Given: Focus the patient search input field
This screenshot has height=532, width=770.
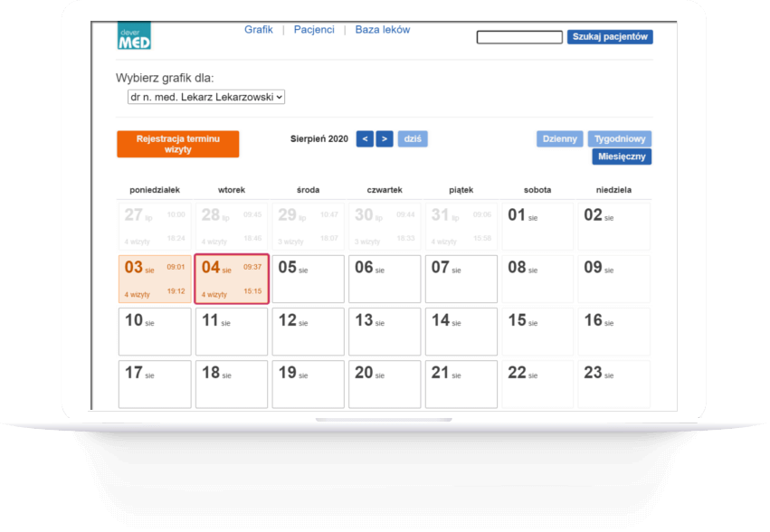Looking at the screenshot, I should click(519, 37).
